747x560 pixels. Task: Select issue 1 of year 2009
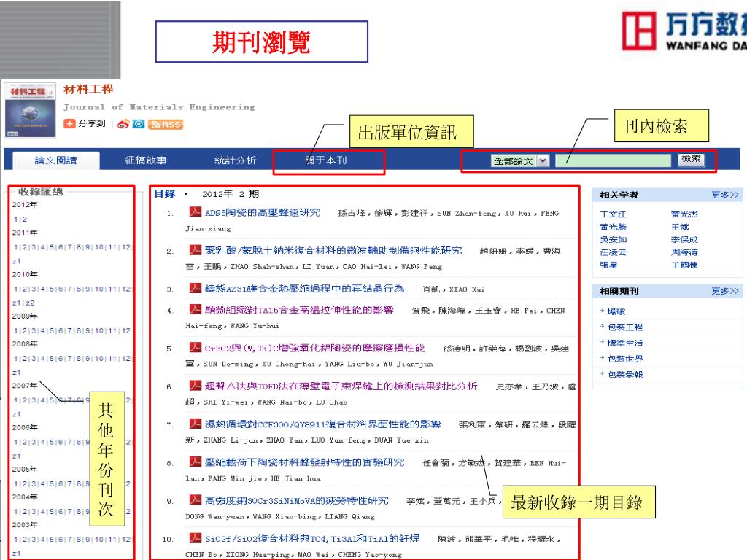coord(16,330)
